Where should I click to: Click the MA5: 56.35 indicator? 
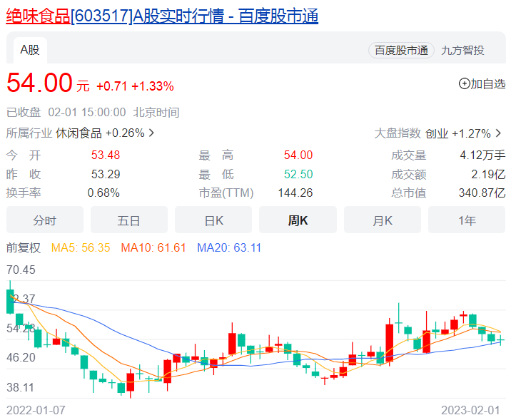point(81,247)
